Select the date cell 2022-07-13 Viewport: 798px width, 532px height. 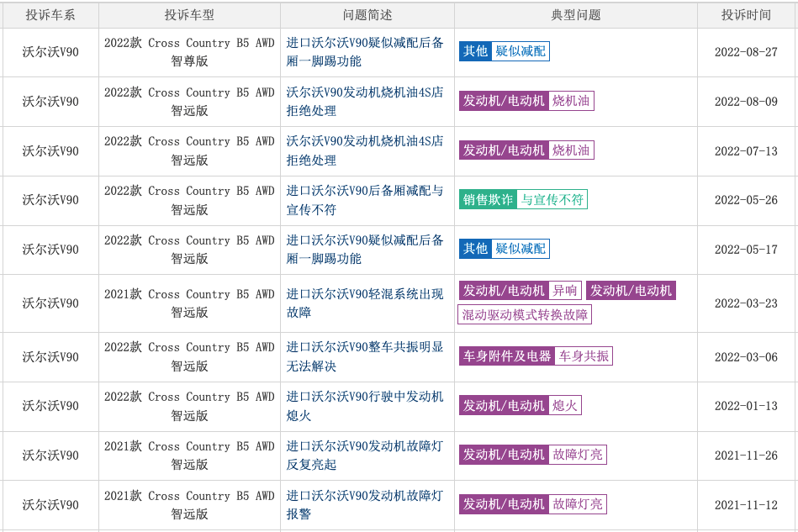point(746,151)
